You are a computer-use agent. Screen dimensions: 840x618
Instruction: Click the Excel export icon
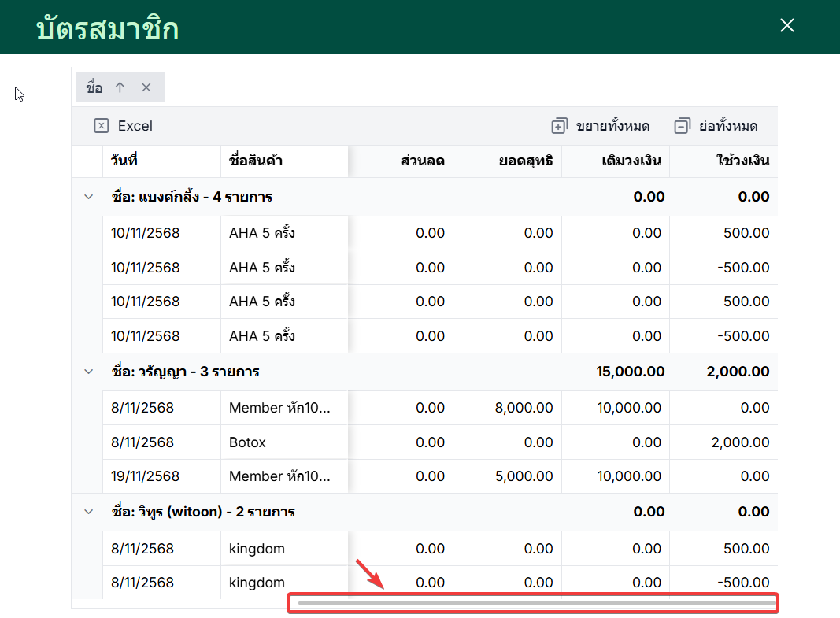101,126
